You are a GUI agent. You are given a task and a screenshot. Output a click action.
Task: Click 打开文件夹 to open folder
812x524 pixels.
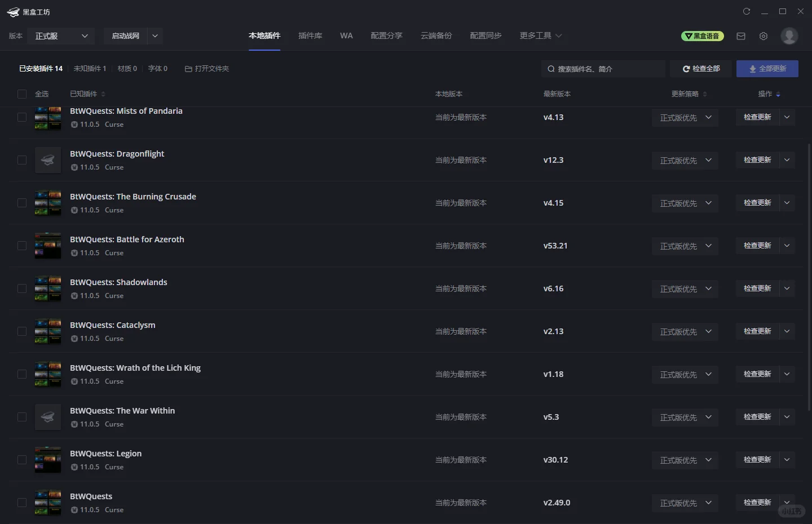tap(207, 69)
